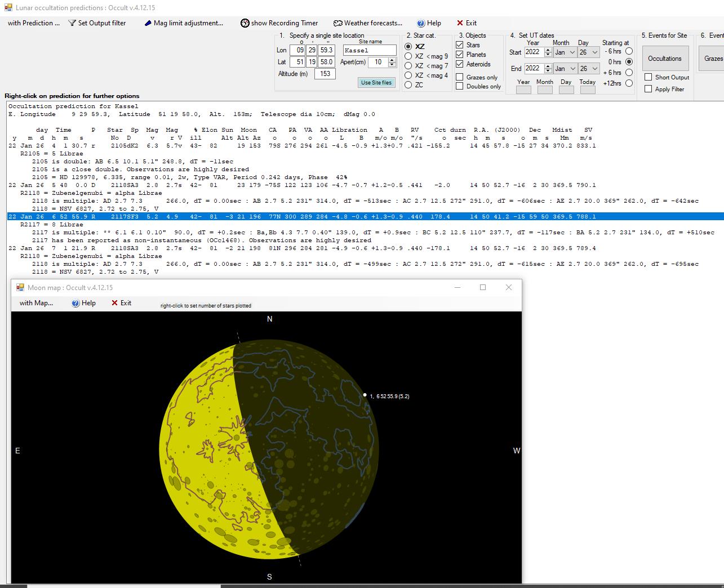Enable the Grazes only checkbox
The width and height of the screenshot is (724, 588).
coord(460,77)
